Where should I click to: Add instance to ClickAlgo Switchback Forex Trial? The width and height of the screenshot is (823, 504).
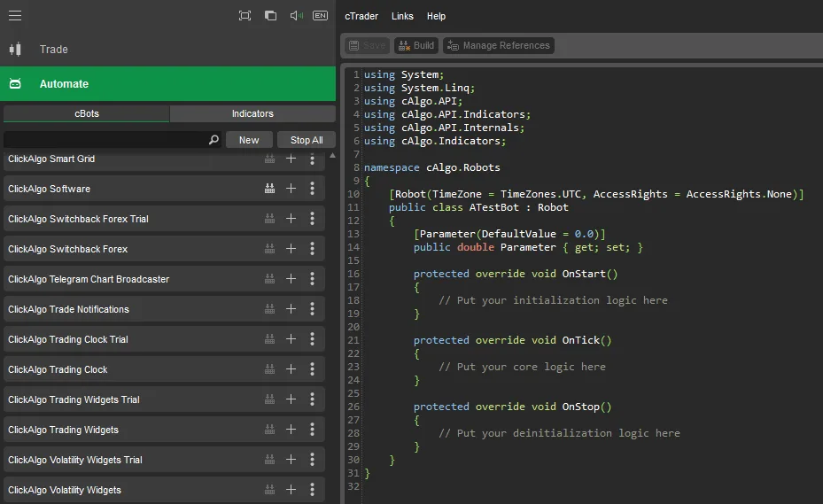[291, 219]
